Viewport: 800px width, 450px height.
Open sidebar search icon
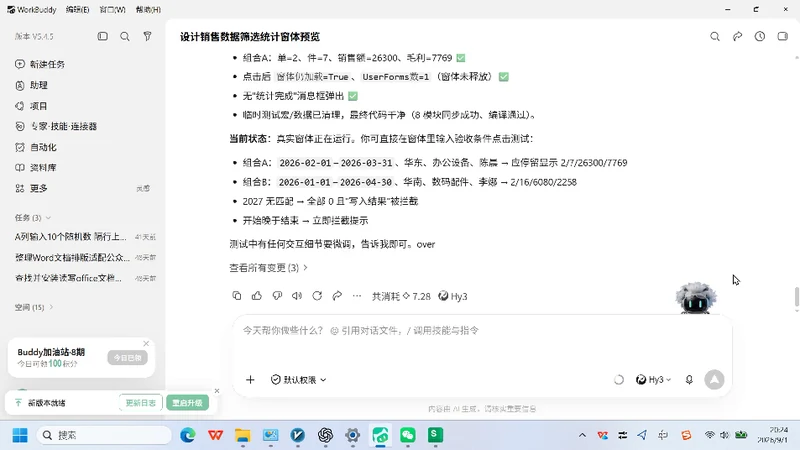click(x=124, y=36)
